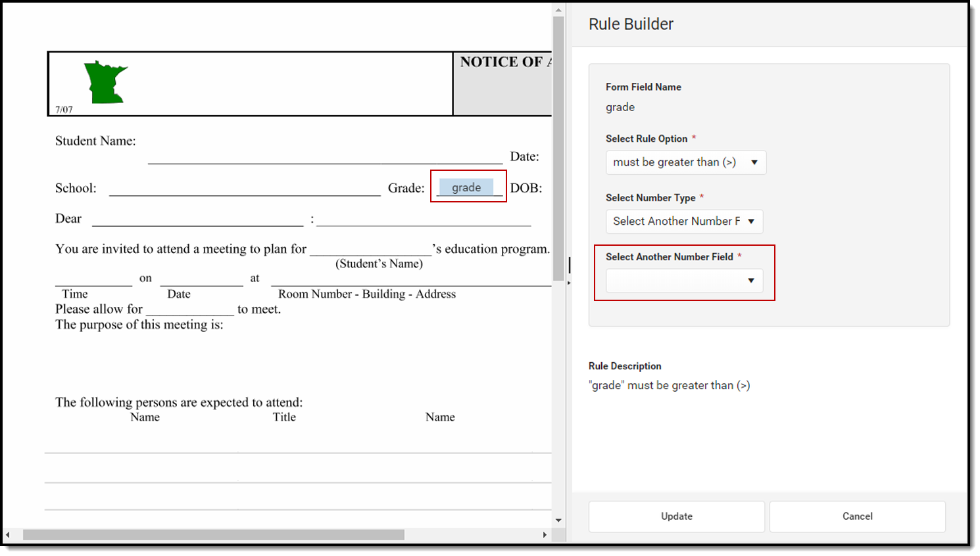Click the green Minnesota state logo on the form
980x556 pixels.
[x=104, y=82]
